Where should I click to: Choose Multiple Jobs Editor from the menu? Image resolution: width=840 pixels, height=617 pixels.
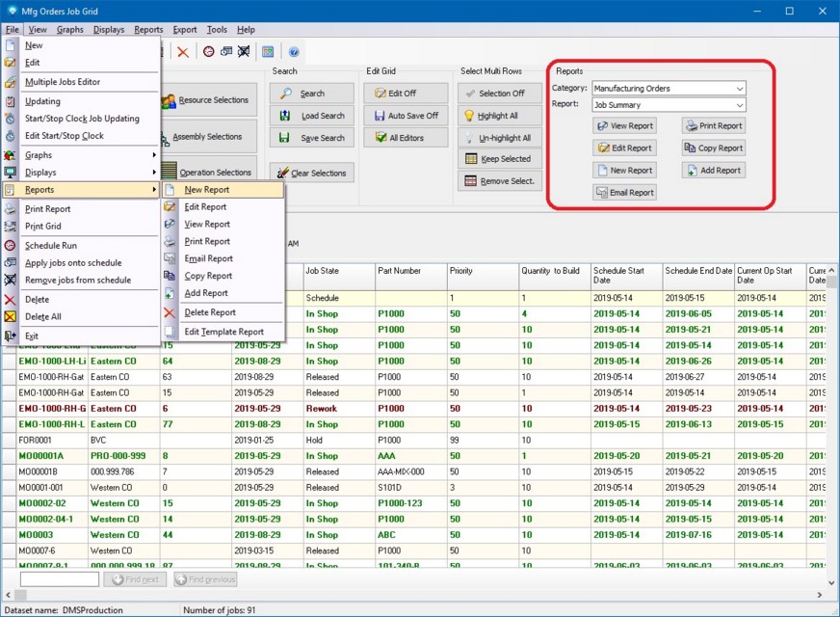click(63, 82)
